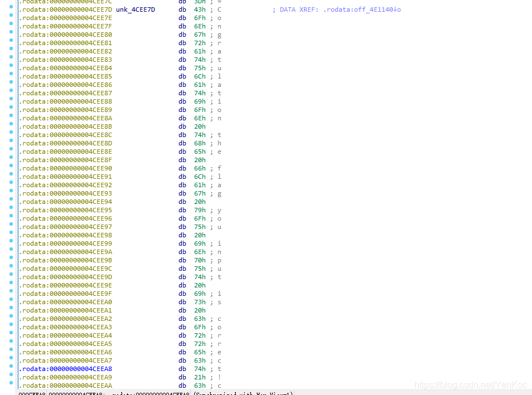Select address line 4CEE87
The height and width of the screenshot is (395, 532).
point(65,93)
